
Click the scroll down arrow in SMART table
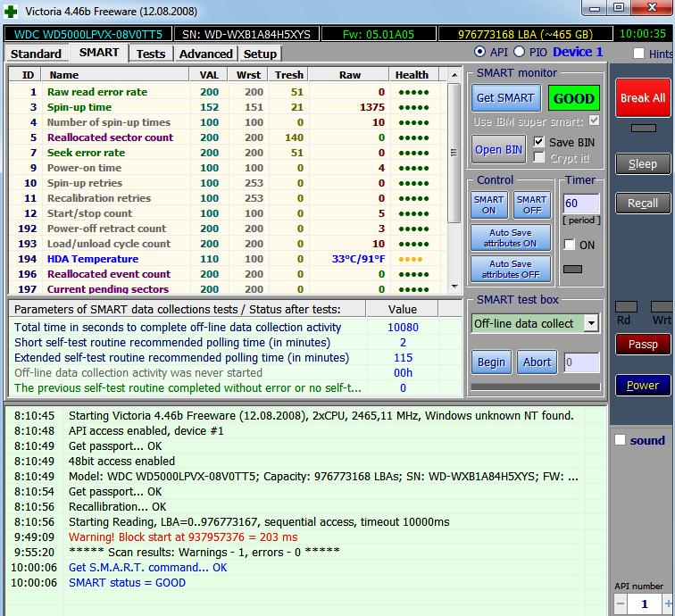coord(454,287)
